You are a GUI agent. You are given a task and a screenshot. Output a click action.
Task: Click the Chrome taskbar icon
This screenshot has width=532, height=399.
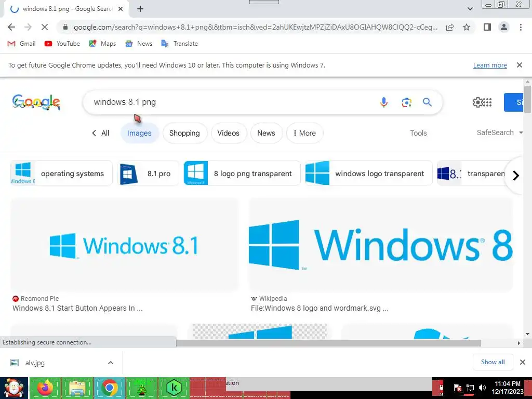109,388
